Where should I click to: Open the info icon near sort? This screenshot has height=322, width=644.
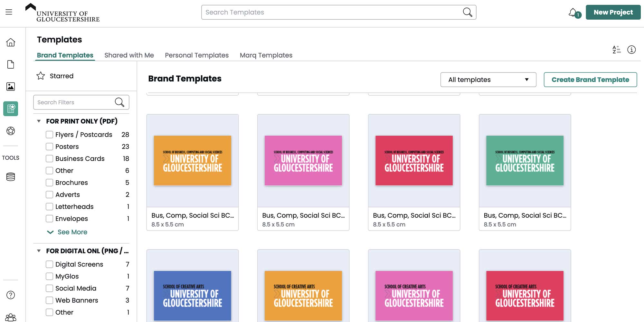tap(631, 50)
